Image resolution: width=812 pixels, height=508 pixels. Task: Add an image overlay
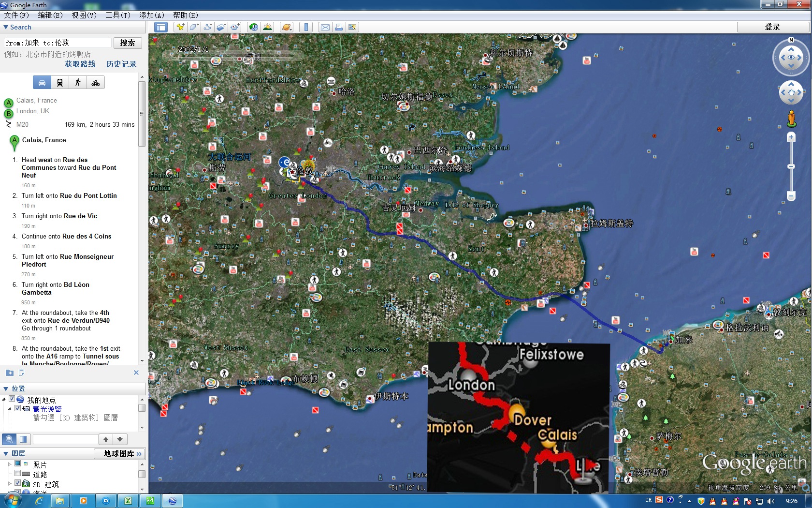pos(221,27)
